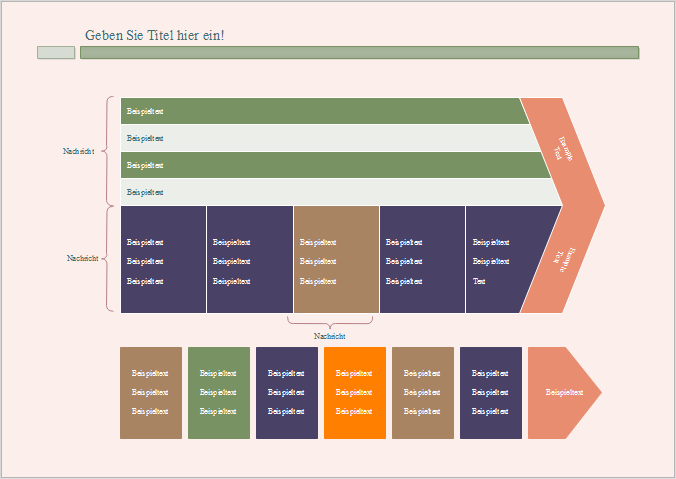Click the first purple column next to the lower brace
Image resolution: width=676 pixels, height=479 pixels.
(163, 260)
